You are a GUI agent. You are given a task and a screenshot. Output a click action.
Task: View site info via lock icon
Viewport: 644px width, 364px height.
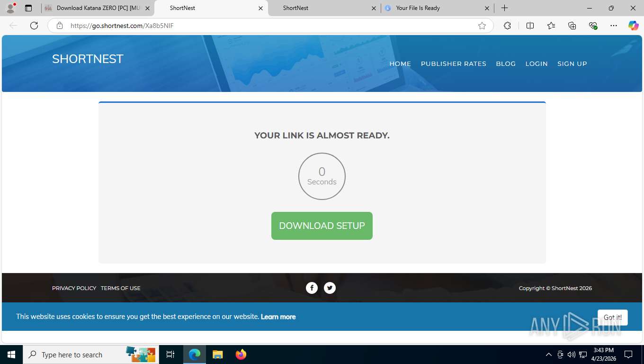tap(60, 26)
